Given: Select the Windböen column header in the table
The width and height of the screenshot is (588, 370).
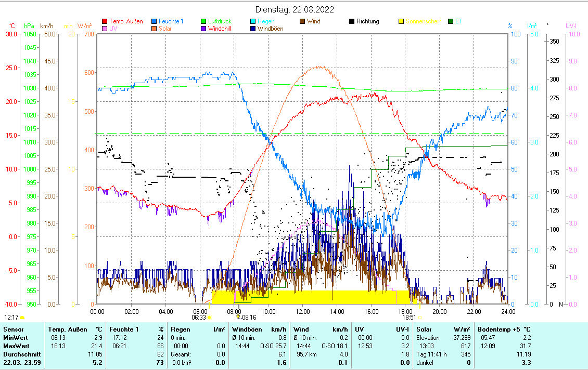Looking at the screenshot, I should click(246, 329).
